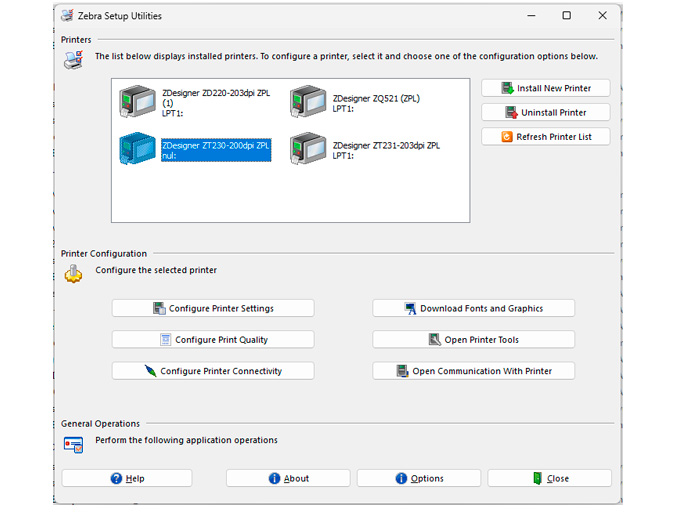The height and width of the screenshot is (512, 679).
Task: Open Communication With Printer
Action: click(474, 371)
